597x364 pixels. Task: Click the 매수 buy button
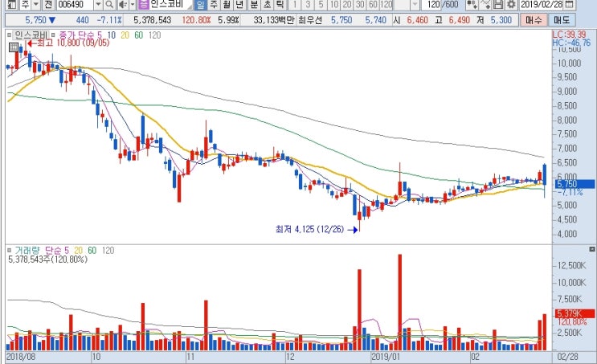click(x=534, y=20)
